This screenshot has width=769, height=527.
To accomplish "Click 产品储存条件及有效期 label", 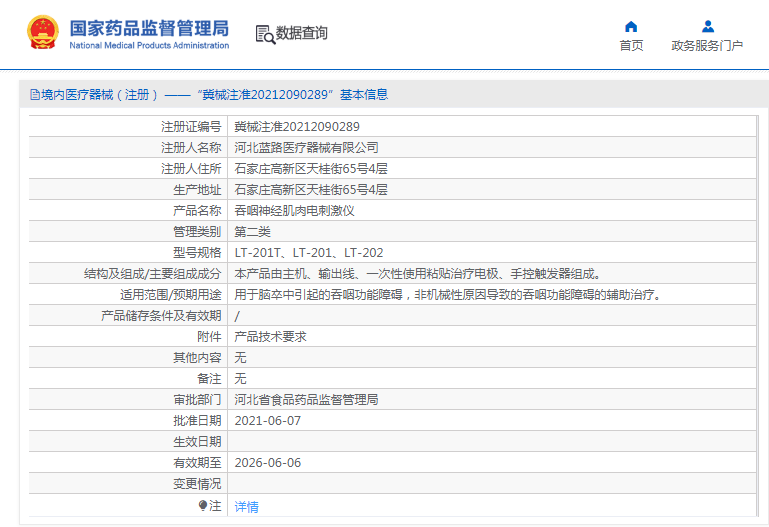I will (x=161, y=316).
